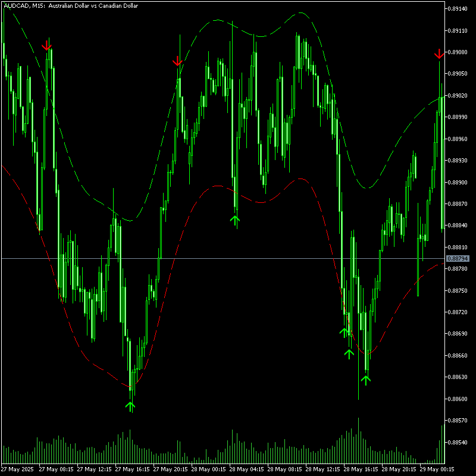Select the 28 May 00:15 time label

[208, 469]
